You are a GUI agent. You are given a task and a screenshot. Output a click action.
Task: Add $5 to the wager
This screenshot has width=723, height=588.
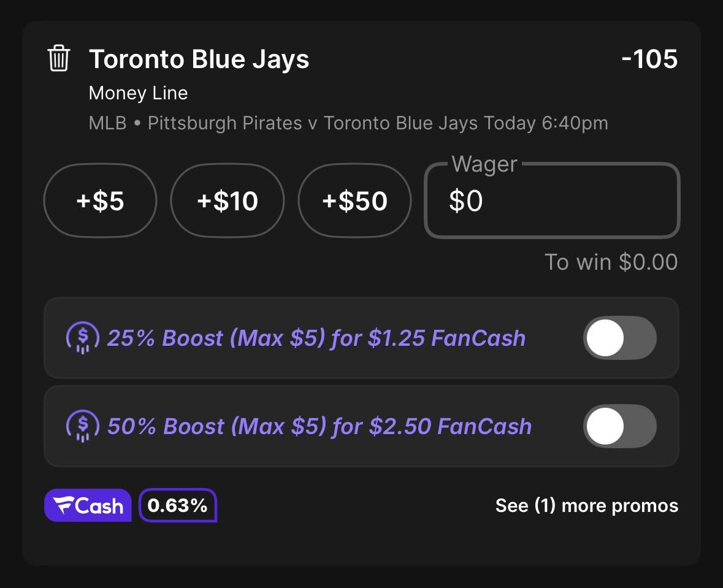pyautogui.click(x=100, y=200)
